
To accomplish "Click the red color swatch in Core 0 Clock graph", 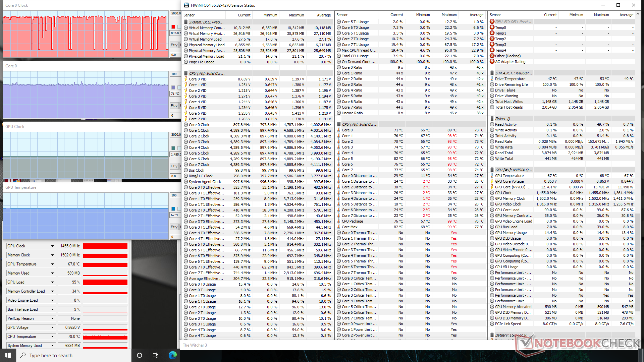I will coord(173,27).
